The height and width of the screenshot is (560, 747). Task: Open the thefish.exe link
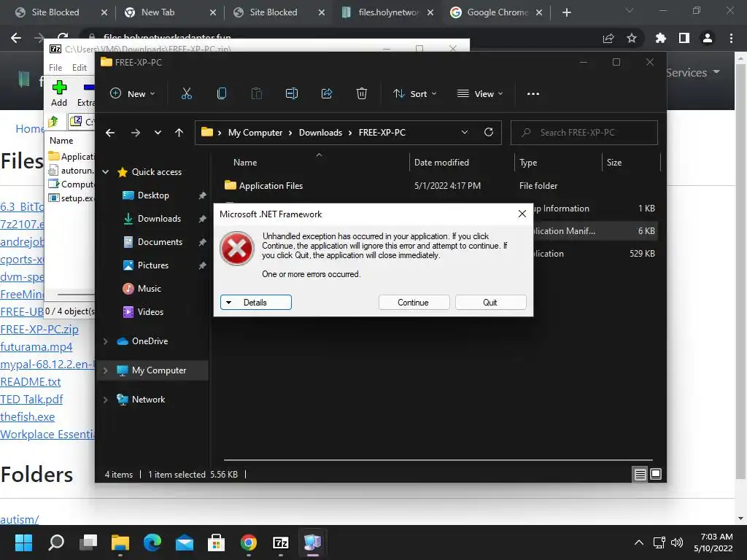[x=27, y=416]
